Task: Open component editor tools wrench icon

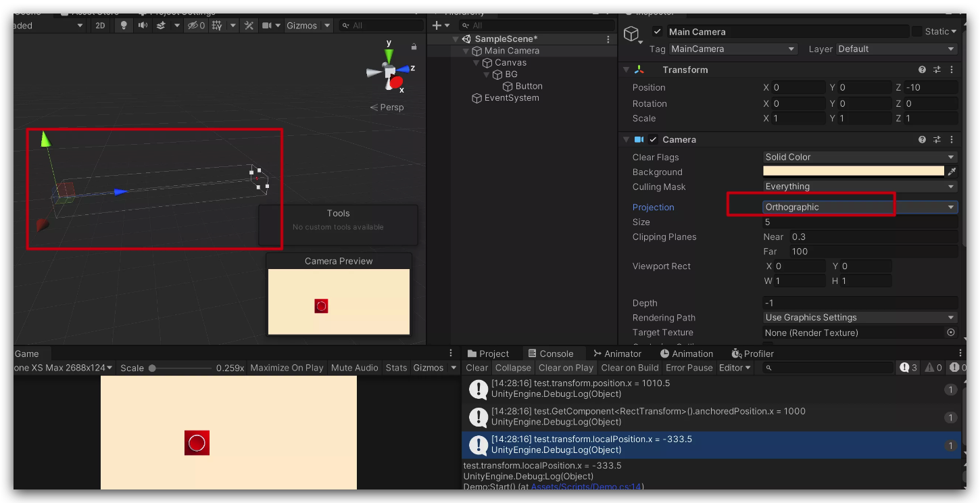Action: click(x=249, y=25)
